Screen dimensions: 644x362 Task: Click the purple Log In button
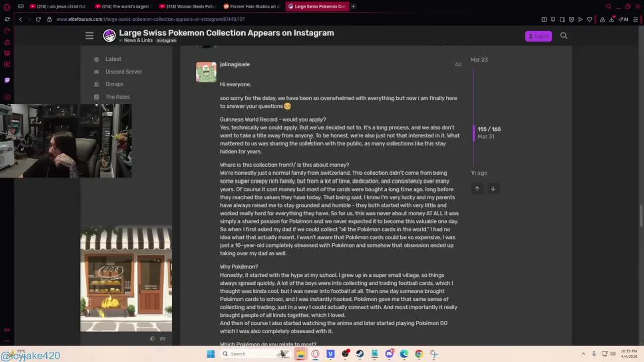(538, 36)
